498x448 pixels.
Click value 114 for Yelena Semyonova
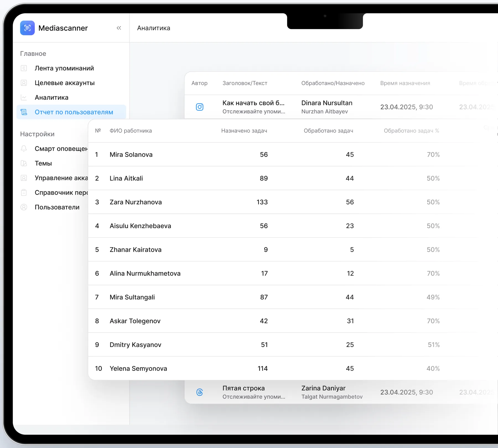(x=263, y=369)
